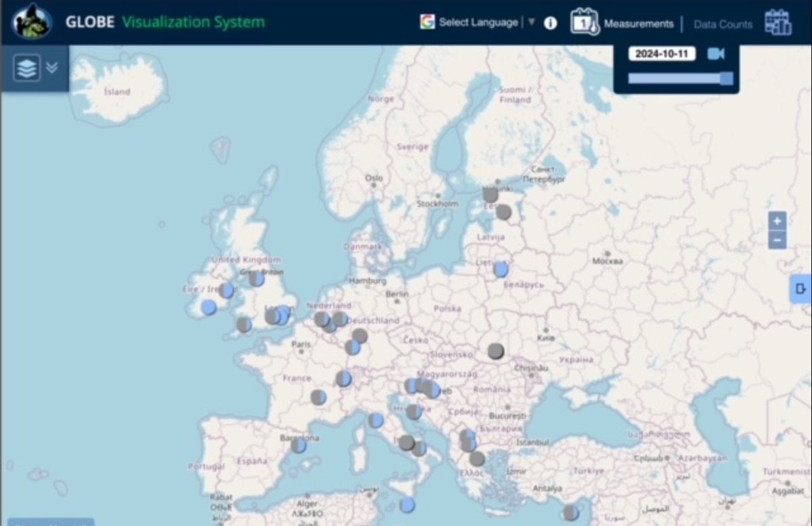The image size is (812, 526).
Task: Select the measurement marker near Barcelona
Action: click(298, 445)
